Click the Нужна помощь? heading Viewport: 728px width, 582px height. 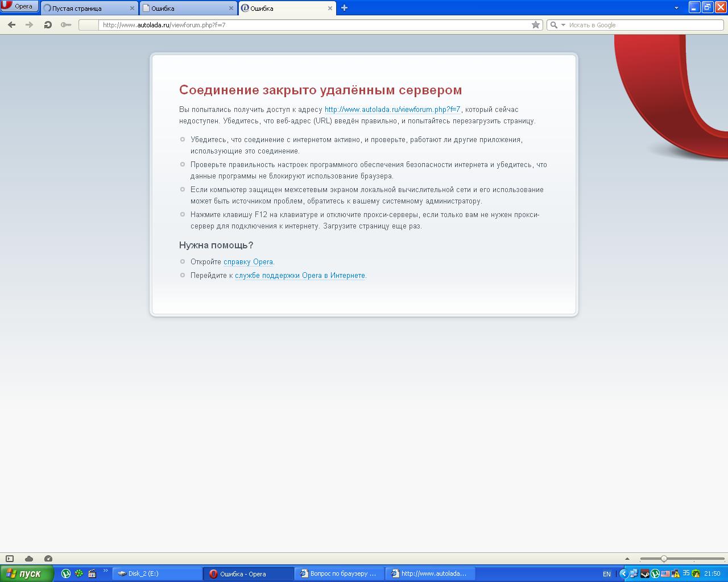point(216,245)
